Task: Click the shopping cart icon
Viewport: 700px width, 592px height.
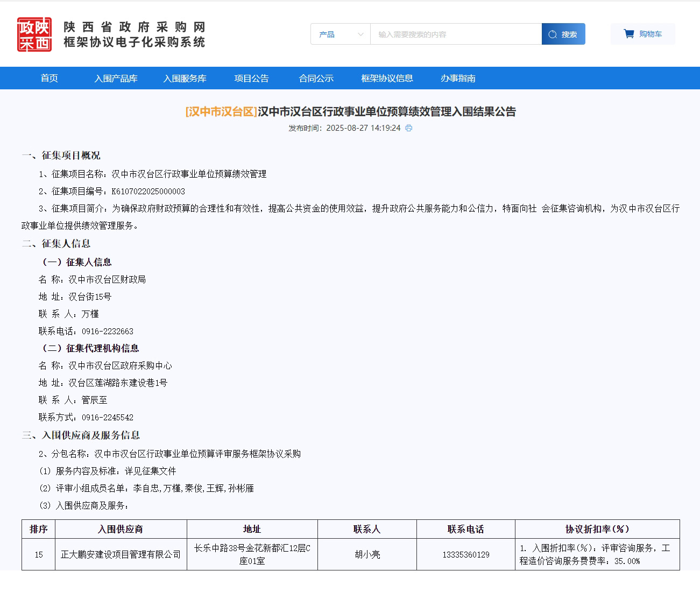Action: coord(628,34)
